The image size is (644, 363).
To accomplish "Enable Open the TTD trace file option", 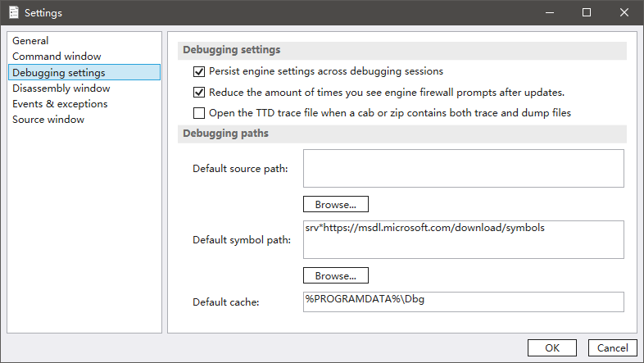I will click(x=199, y=113).
